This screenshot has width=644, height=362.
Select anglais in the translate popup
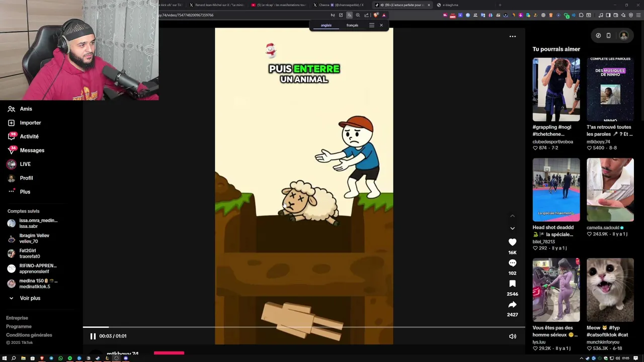pyautogui.click(x=326, y=25)
